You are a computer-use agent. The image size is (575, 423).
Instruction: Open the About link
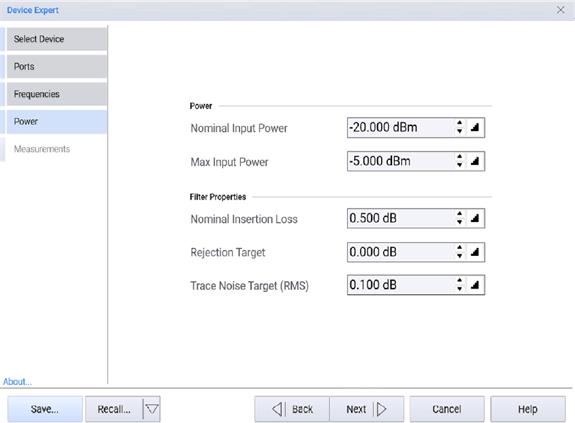point(17,382)
